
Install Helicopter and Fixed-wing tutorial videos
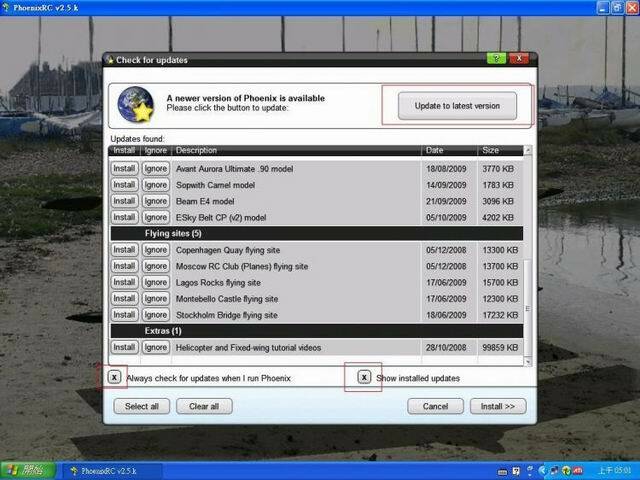click(124, 347)
